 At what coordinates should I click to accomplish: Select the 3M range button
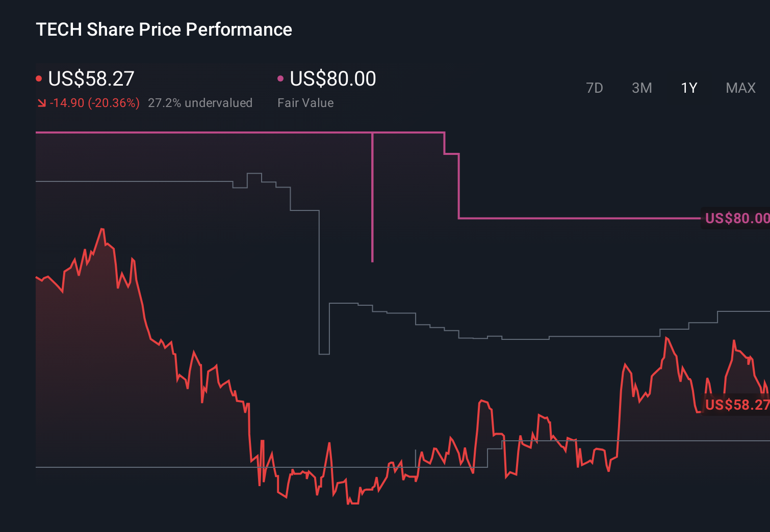pos(641,88)
